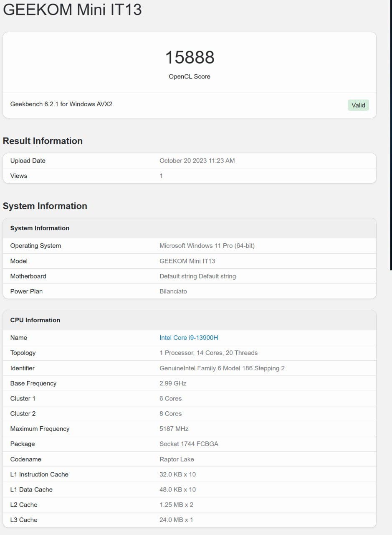Screen dimensions: 392x535
Task: Select Geekbench 6.2.1 for Windows AVX2 text
Action: [x=61, y=104]
